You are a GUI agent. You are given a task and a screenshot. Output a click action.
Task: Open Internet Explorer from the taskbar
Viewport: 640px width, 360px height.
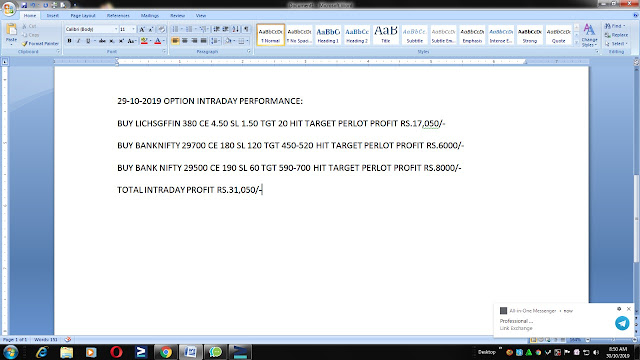click(x=42, y=352)
